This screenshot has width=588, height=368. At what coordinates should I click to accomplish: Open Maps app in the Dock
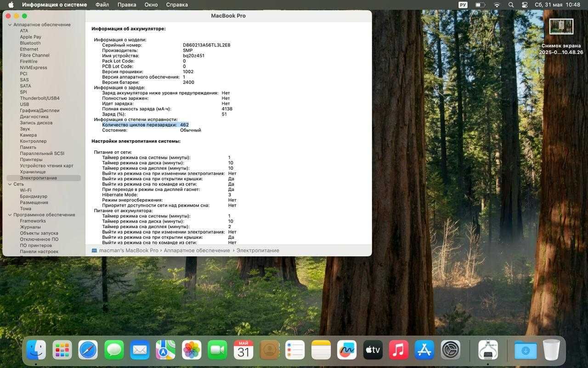point(165,350)
